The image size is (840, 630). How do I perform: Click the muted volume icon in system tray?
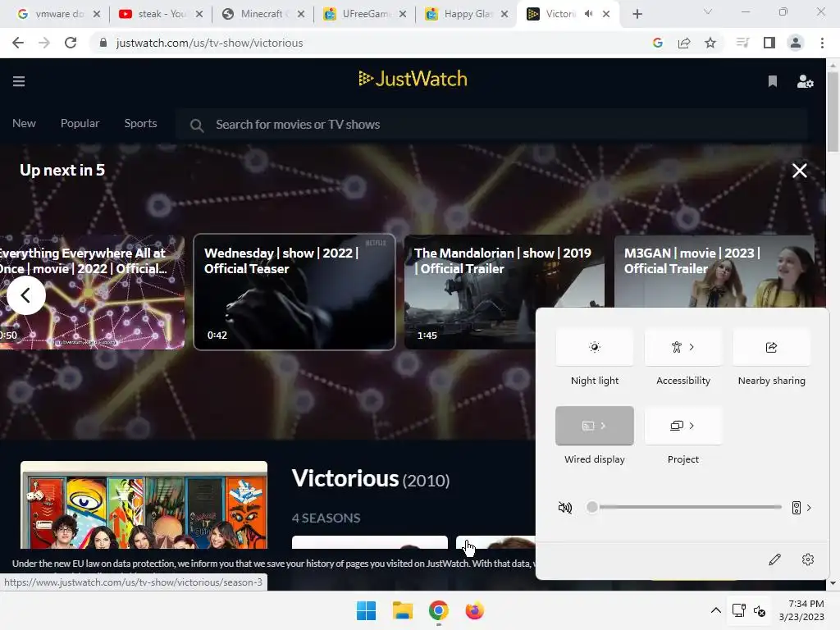coord(760,610)
